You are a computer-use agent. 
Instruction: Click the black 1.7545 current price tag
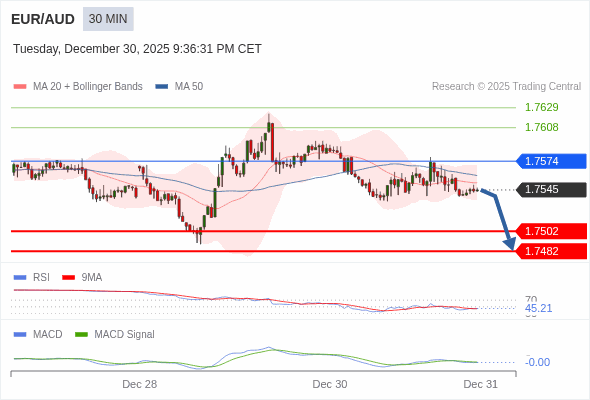(551, 189)
